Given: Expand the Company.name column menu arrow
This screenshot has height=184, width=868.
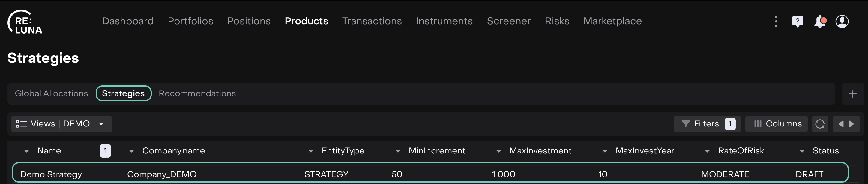Looking at the screenshot, I should point(131,151).
